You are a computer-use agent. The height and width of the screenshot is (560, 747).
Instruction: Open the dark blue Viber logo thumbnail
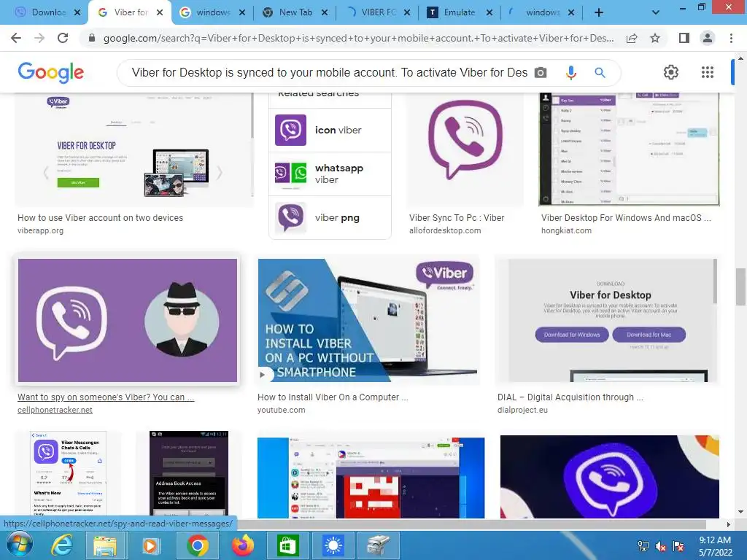pyautogui.click(x=609, y=476)
